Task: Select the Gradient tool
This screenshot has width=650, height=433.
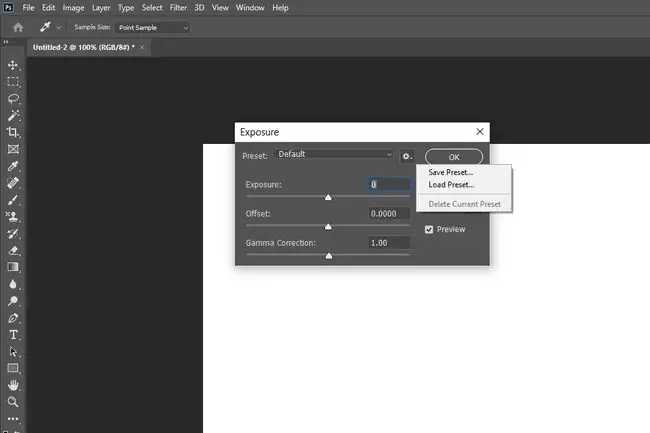Action: coord(13,267)
